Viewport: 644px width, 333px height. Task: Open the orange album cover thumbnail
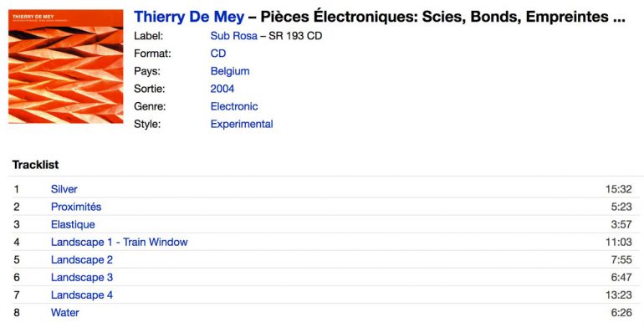point(66,67)
